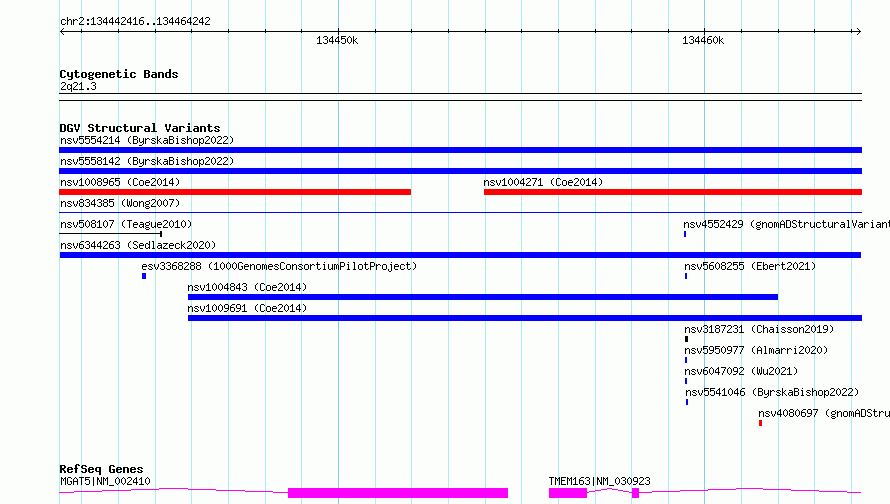The width and height of the screenshot is (890, 504).
Task: Select the nsv1004843 blue variant bar
Action: (483, 297)
